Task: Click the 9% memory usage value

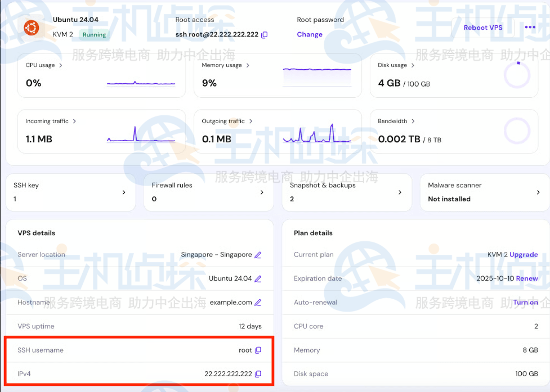Action: [209, 83]
